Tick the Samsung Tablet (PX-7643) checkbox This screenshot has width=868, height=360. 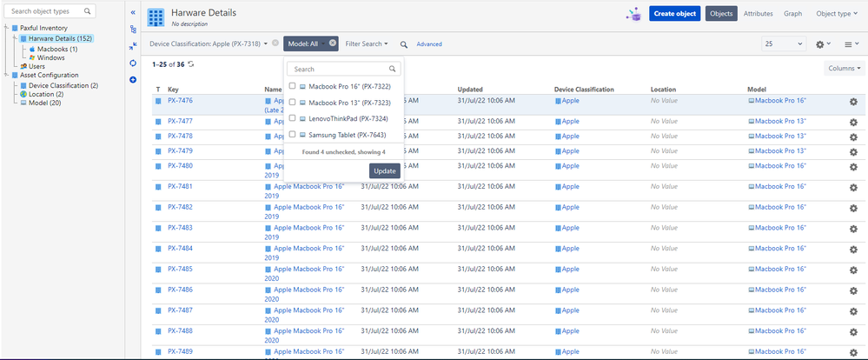(292, 134)
